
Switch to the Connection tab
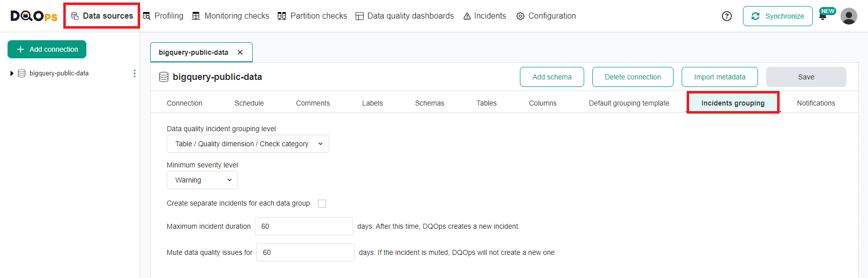(x=184, y=103)
